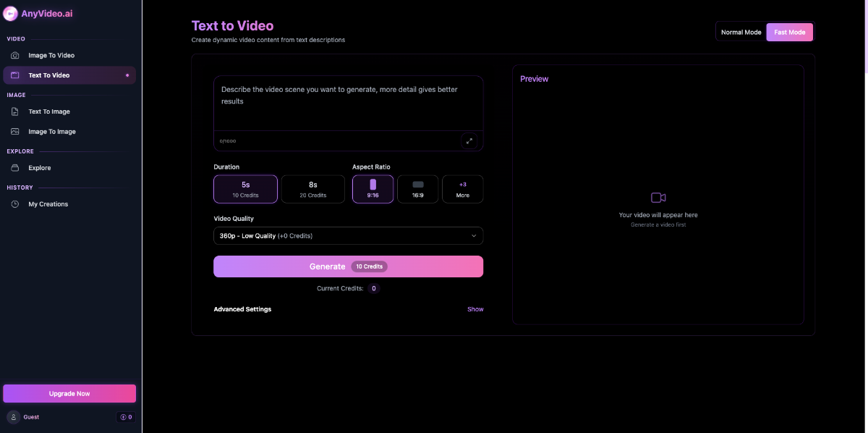The height and width of the screenshot is (433, 868).
Task: Switch to Normal Mode
Action: (x=741, y=32)
